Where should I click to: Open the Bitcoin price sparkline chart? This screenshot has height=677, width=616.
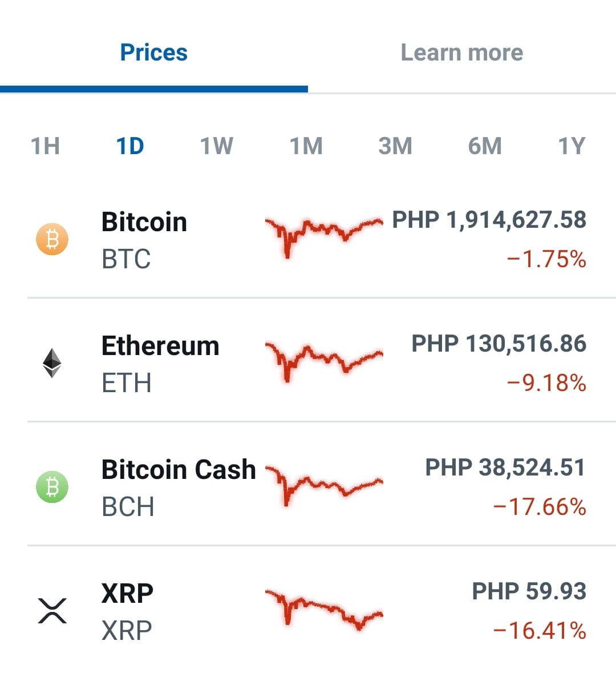pyautogui.click(x=324, y=237)
